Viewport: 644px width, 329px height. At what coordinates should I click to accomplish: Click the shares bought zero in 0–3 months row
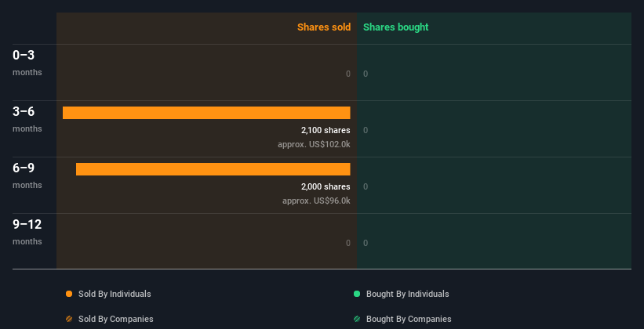pos(366,74)
